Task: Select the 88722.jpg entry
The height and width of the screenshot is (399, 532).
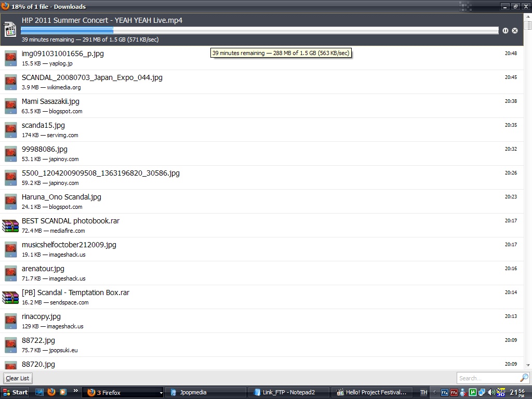Action: tap(262, 345)
